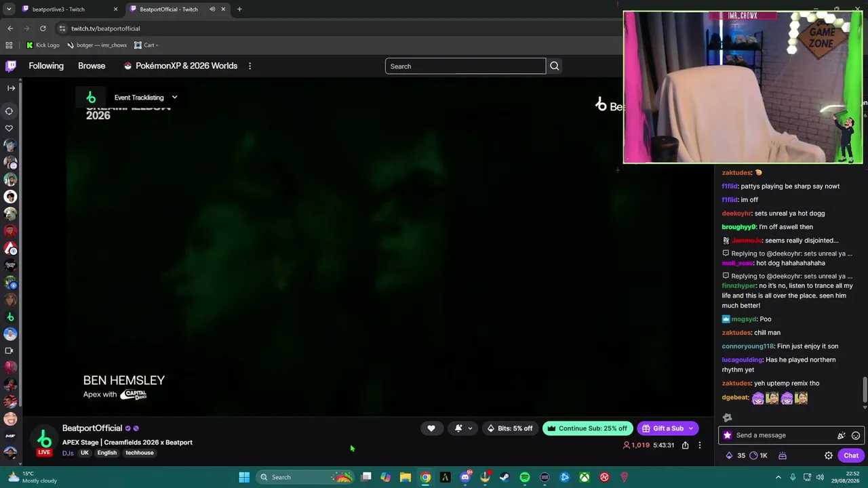
Task: Open the Windows Start button
Action: [x=244, y=477]
